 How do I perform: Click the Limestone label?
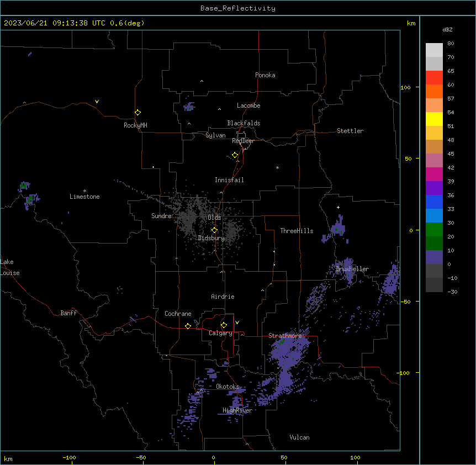pos(84,197)
